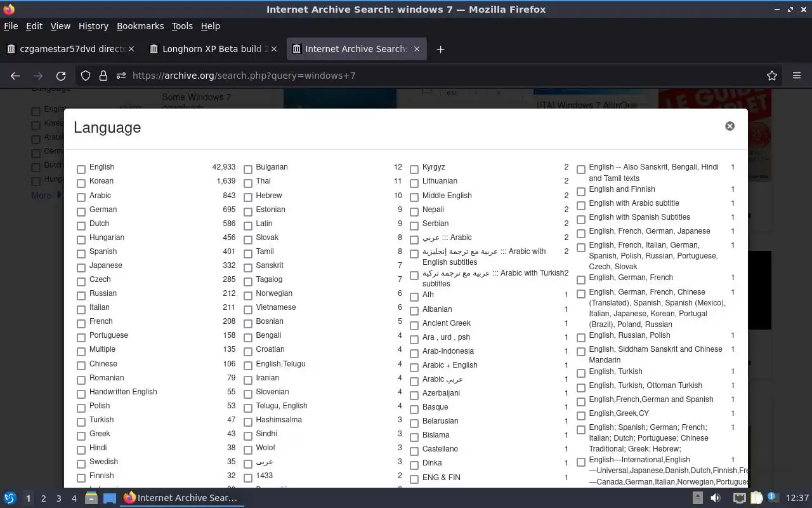
Task: Click the clipboard icon in the system tray
Action: [756, 498]
